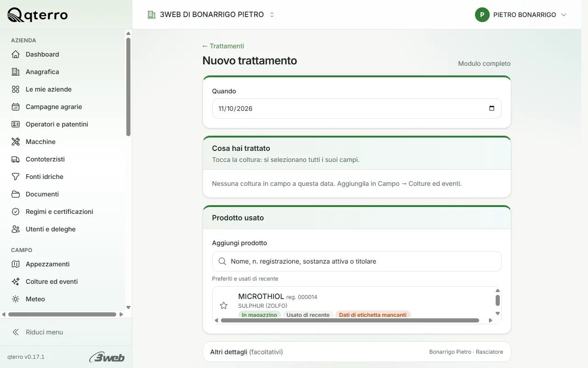
Task: Open the calendar picker icon in date field
Action: coord(492,109)
